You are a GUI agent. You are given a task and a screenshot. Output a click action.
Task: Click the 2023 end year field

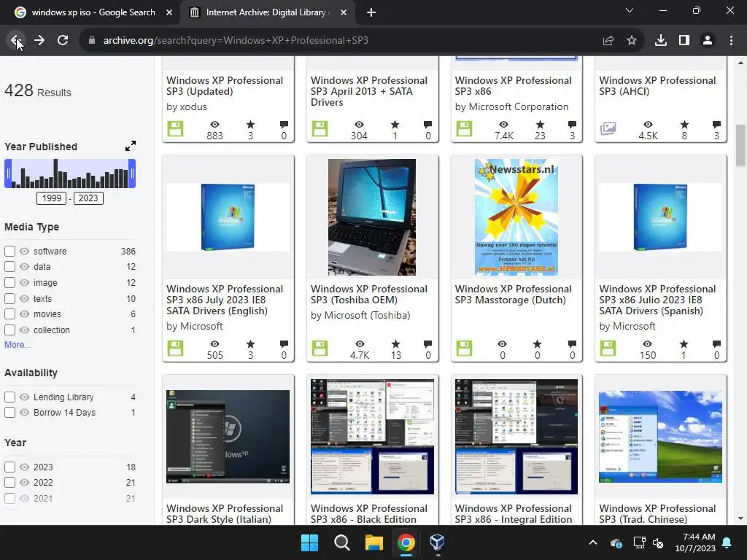click(88, 198)
